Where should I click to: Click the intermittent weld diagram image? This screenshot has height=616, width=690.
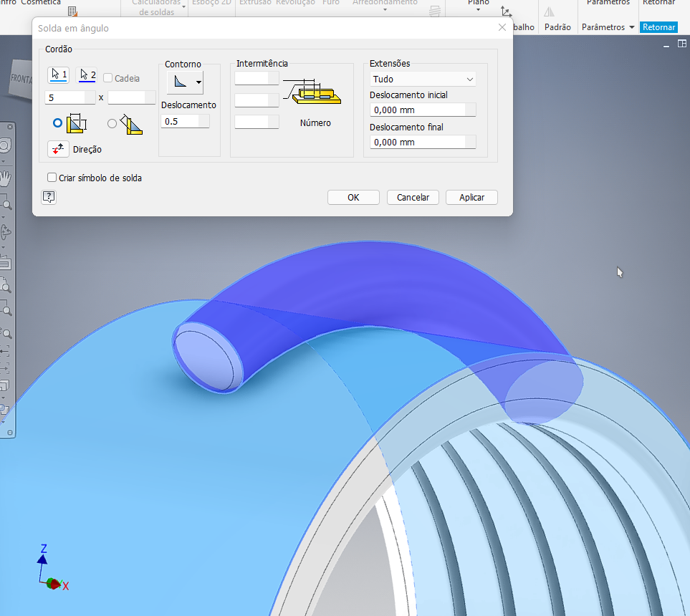(312, 91)
